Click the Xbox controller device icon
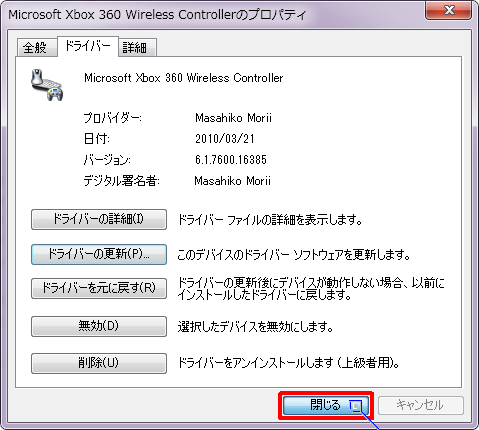 [x=47, y=85]
